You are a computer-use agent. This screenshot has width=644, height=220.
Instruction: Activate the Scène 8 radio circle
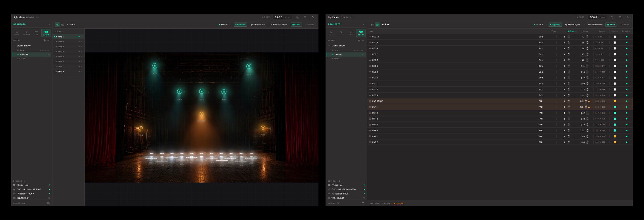point(55,72)
